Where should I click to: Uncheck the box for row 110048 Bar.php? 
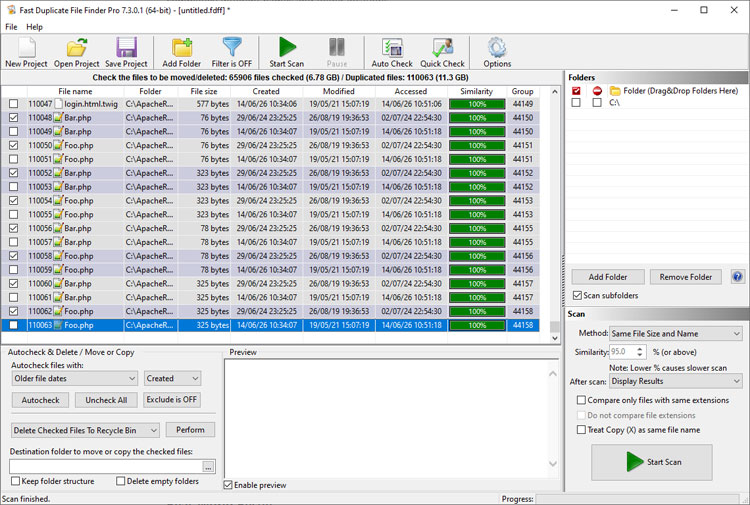[13, 118]
